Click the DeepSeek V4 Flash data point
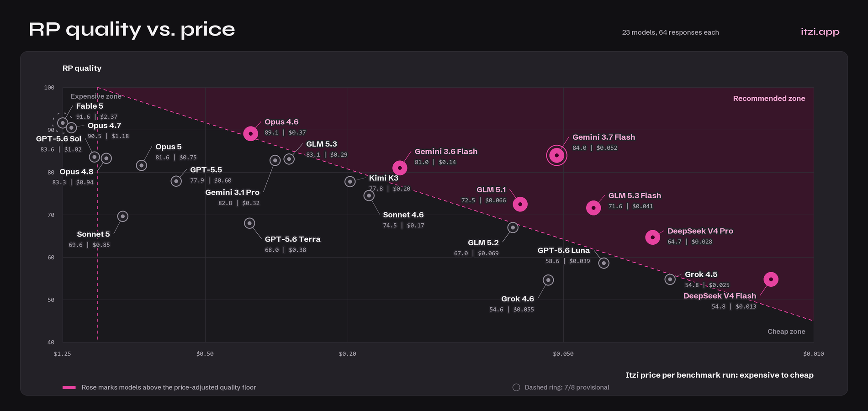 click(x=771, y=279)
